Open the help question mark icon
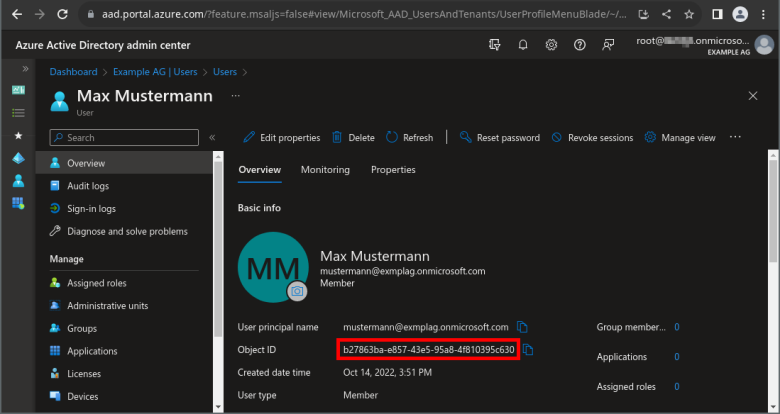780x414 pixels. click(580, 45)
